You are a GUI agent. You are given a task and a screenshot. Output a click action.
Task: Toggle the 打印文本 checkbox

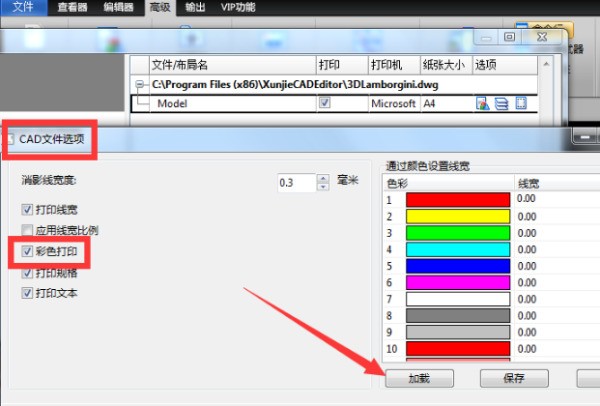[x=27, y=293]
